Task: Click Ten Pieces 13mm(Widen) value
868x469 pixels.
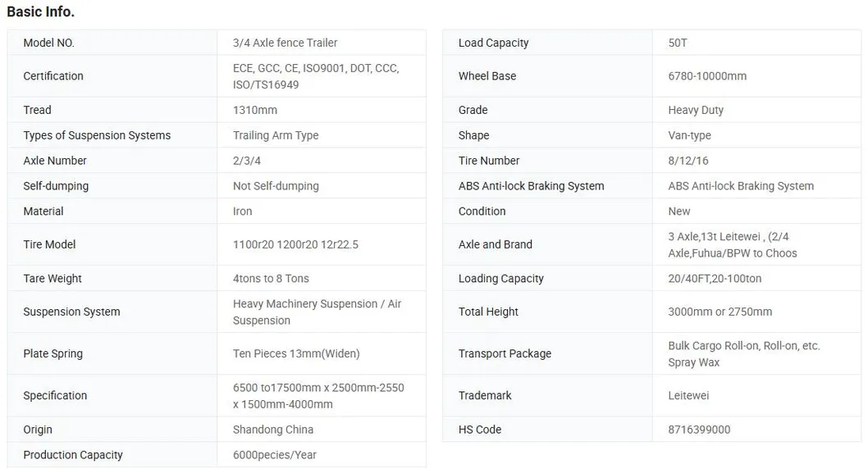Action: [296, 354]
